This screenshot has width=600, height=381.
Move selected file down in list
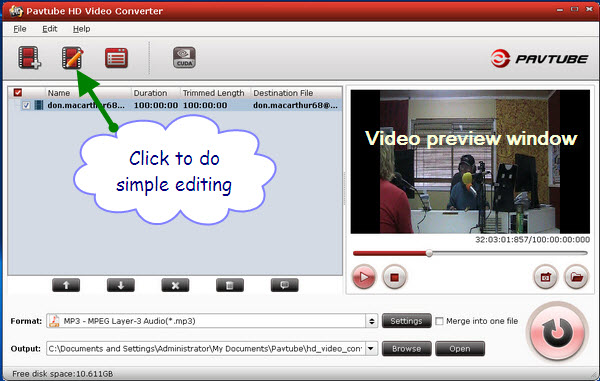coord(121,285)
